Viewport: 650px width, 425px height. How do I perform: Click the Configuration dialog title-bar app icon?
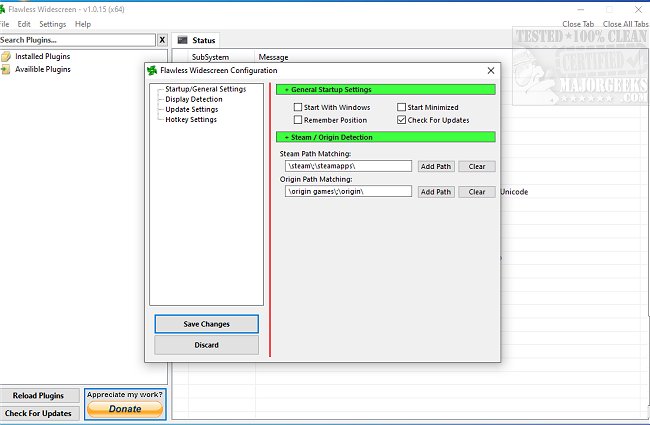tap(152, 70)
